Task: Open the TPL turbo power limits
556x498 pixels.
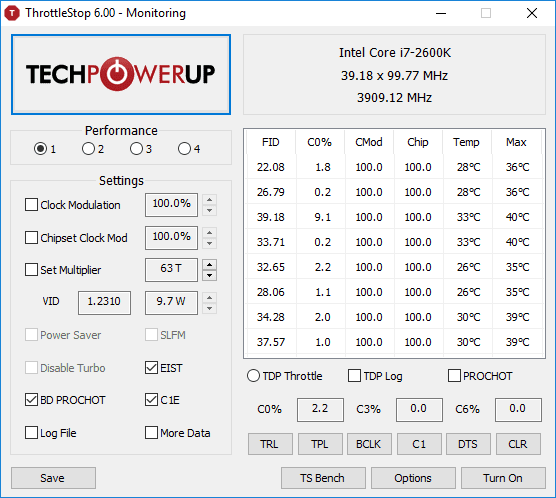Action: click(x=320, y=444)
